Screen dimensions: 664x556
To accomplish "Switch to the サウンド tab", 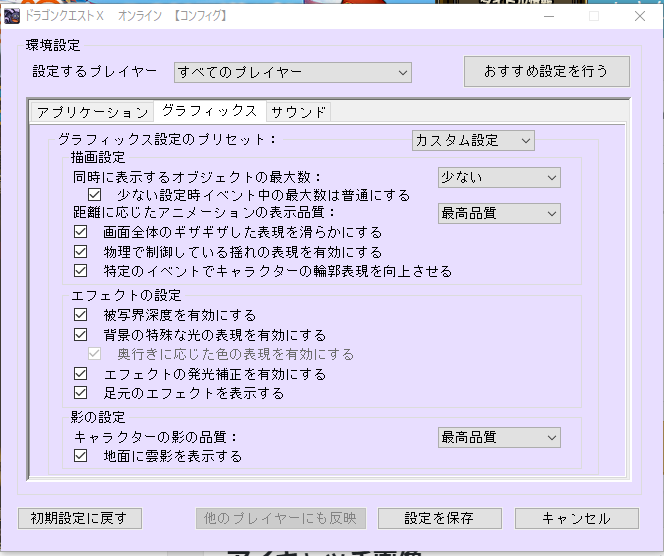I will [298, 112].
